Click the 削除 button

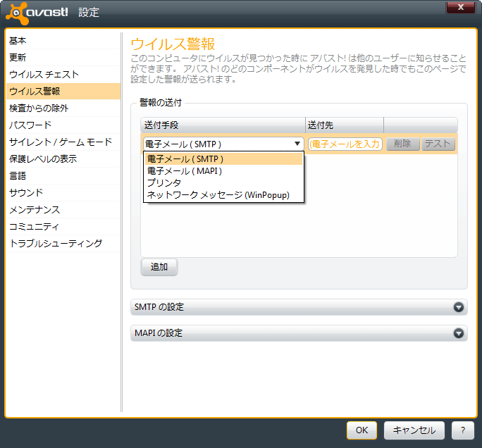(402, 144)
